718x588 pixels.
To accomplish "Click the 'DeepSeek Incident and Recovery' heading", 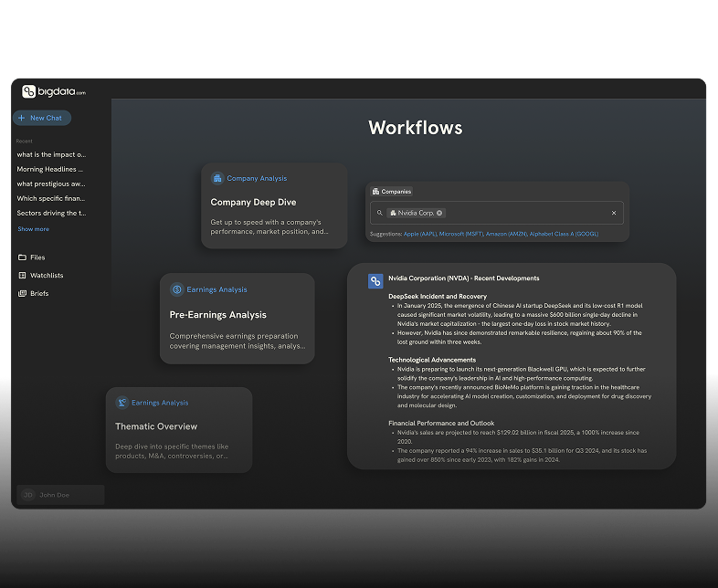I will pyautogui.click(x=438, y=297).
